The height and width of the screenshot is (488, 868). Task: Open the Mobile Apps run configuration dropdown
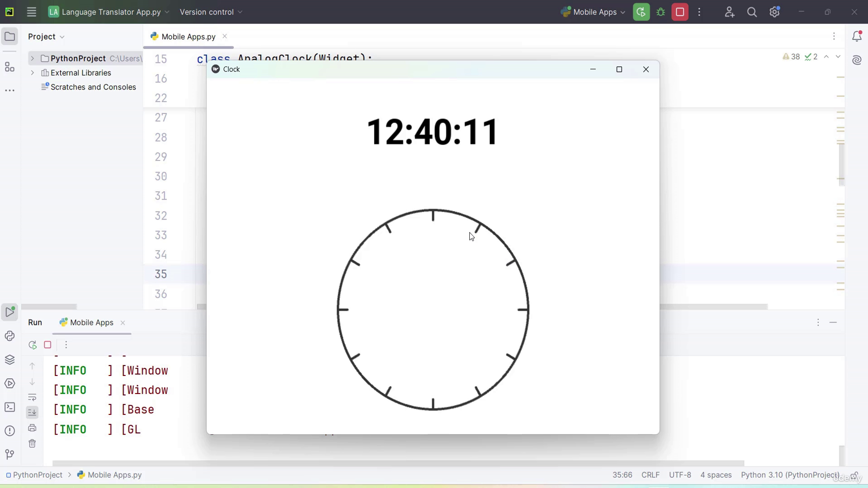[x=593, y=12]
